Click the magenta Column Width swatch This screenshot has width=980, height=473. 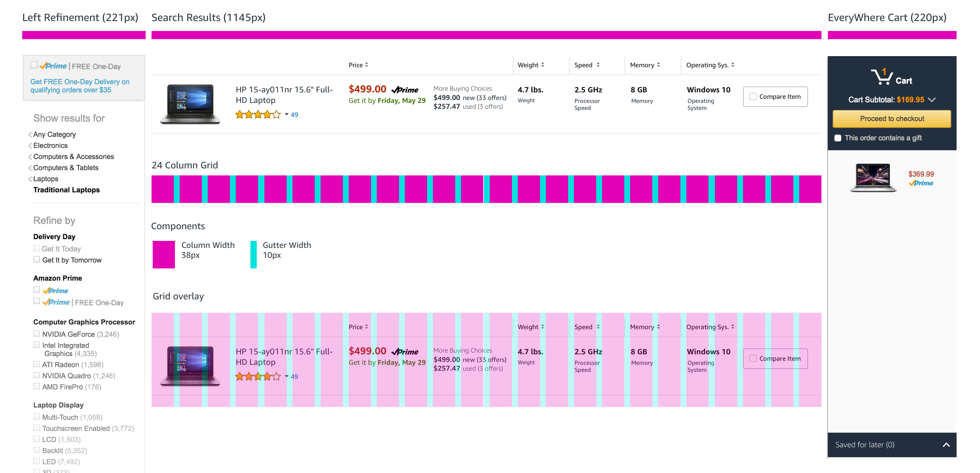(x=164, y=254)
